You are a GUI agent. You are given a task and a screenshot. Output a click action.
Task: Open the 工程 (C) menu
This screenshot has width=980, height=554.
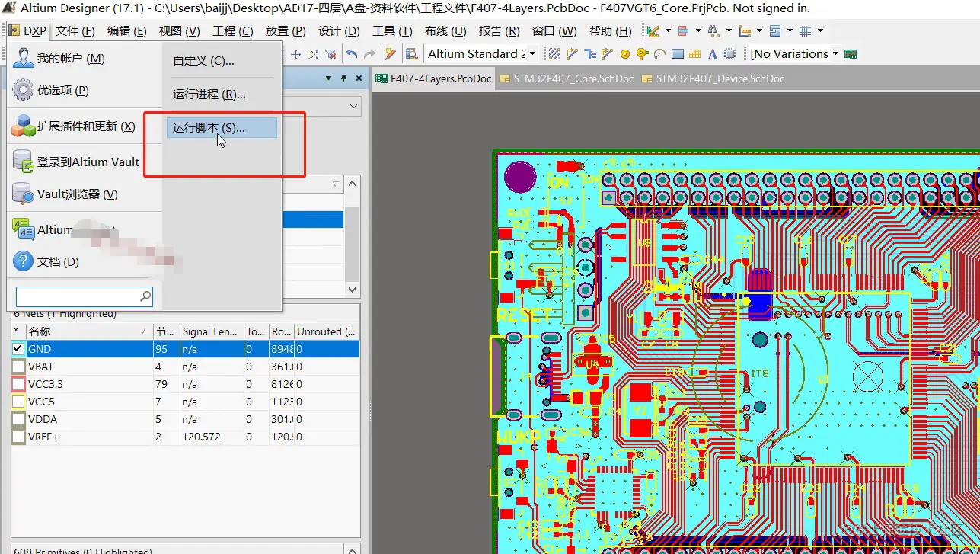click(x=232, y=31)
